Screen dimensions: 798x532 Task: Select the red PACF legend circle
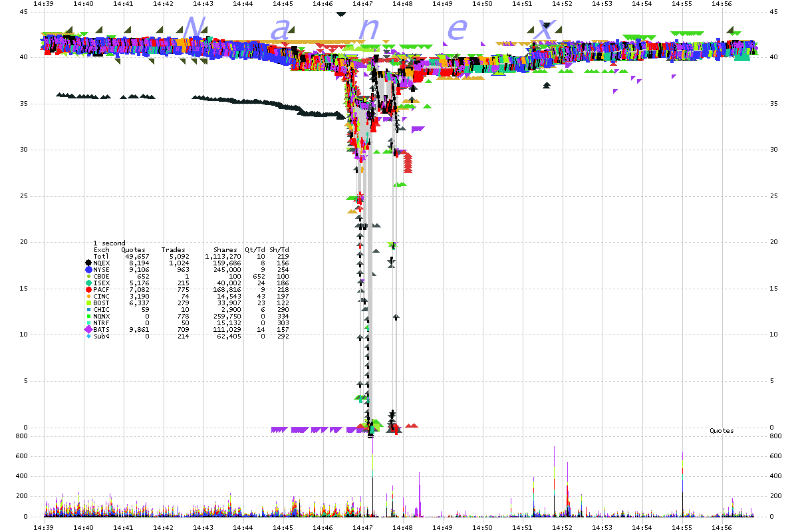click(88, 290)
